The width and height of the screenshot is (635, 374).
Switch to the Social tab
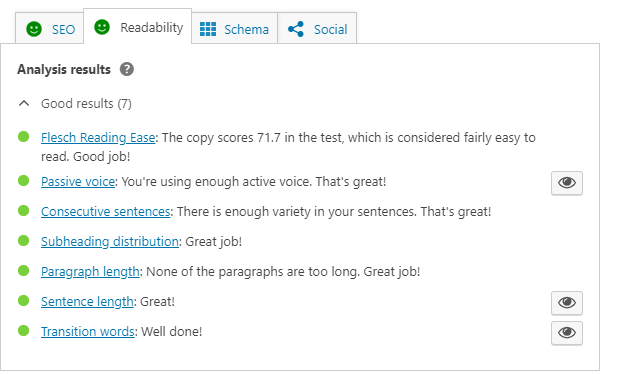tap(317, 28)
